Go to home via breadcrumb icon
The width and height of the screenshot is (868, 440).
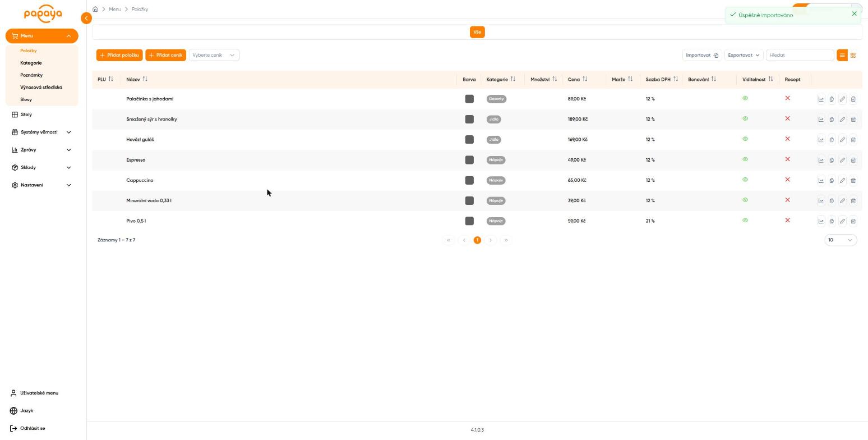pos(95,10)
